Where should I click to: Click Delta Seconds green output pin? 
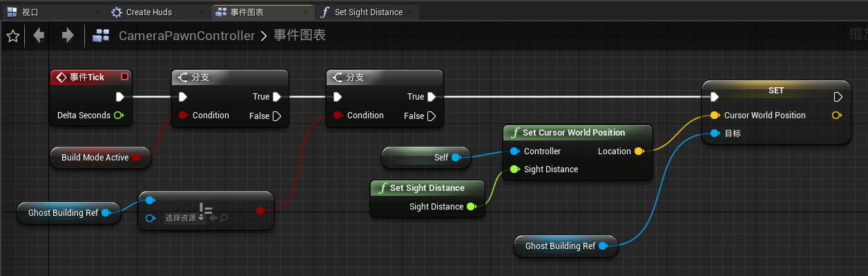119,116
